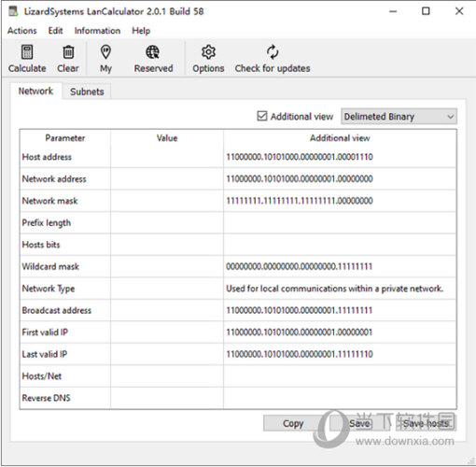
Task: Click the Additional view column header
Action: point(340,138)
